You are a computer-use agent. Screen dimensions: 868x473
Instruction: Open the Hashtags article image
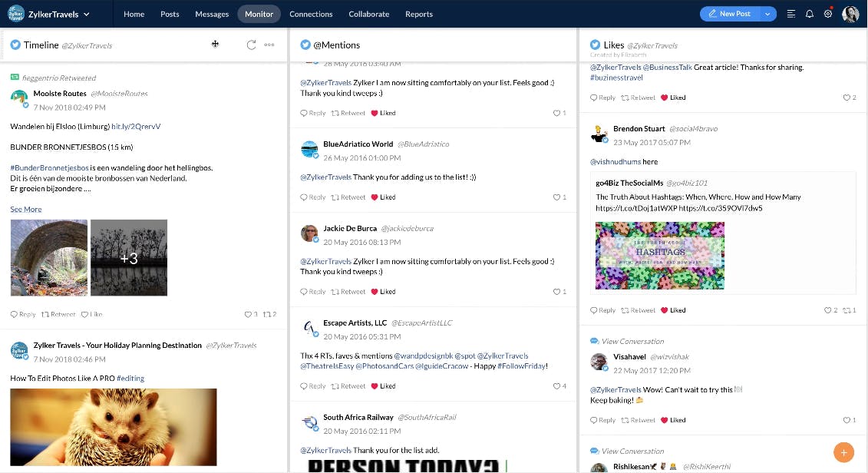pos(660,256)
